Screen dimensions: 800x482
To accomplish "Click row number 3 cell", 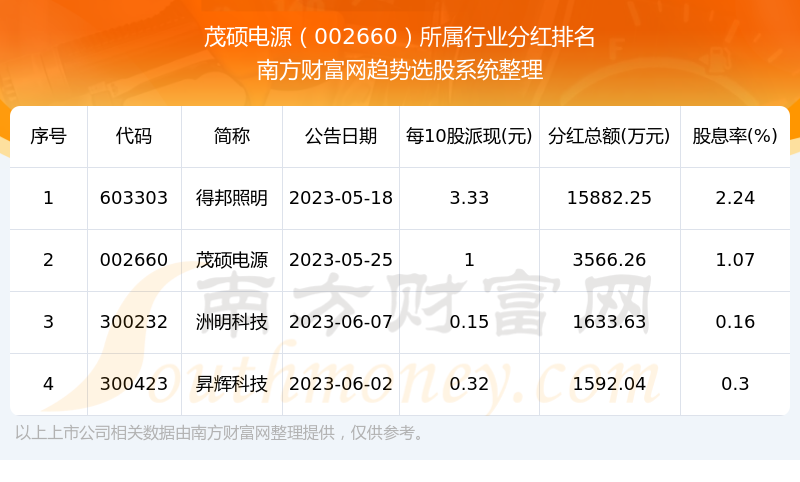I will pos(48,322).
